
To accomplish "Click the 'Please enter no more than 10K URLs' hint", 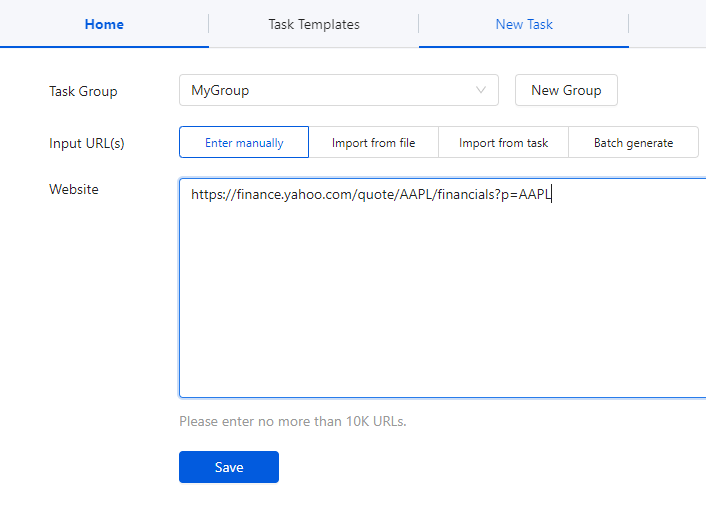I will pos(293,421).
